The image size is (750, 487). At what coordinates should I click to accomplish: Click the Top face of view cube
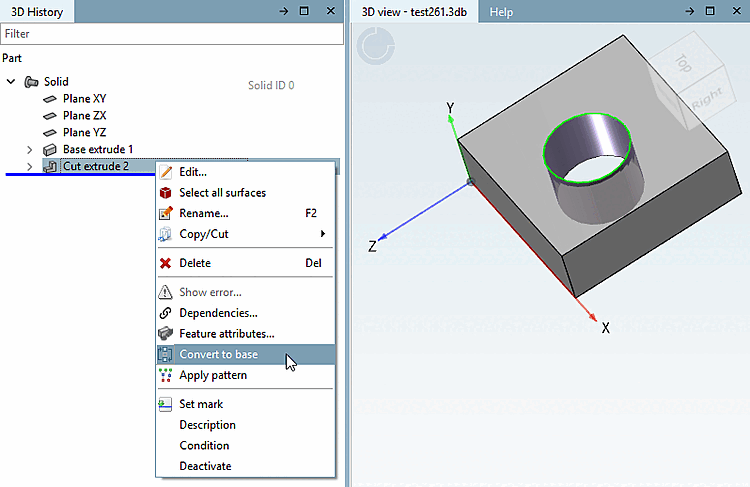(x=683, y=63)
